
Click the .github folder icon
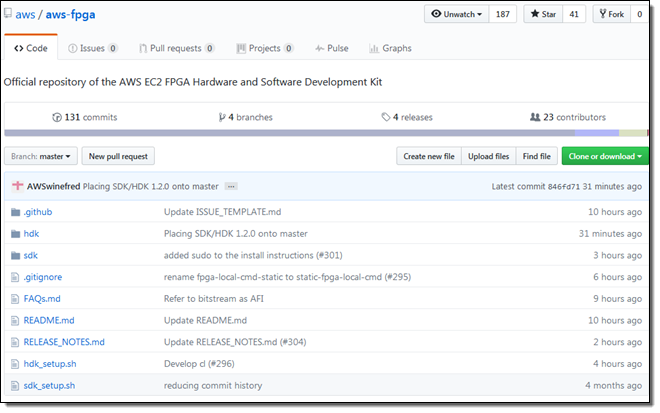coord(15,212)
